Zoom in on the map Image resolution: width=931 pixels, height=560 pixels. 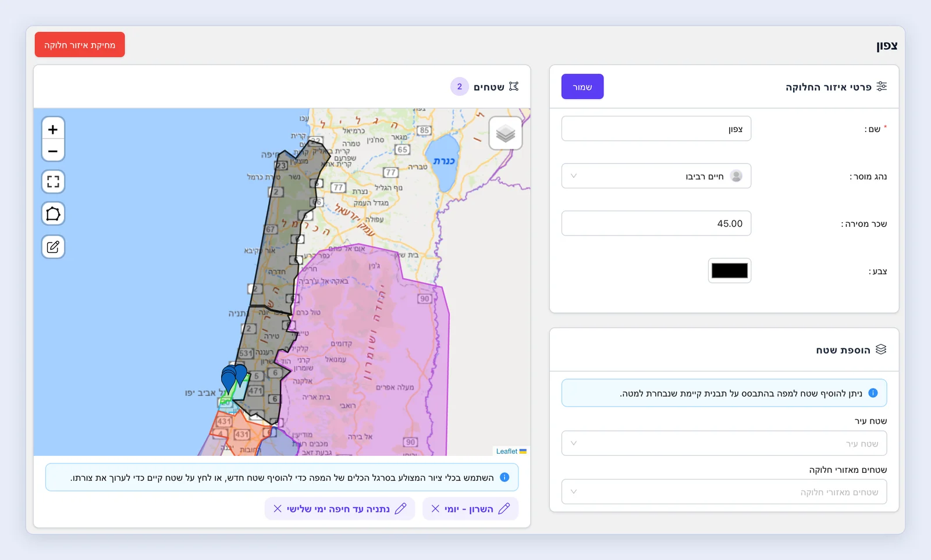click(53, 129)
